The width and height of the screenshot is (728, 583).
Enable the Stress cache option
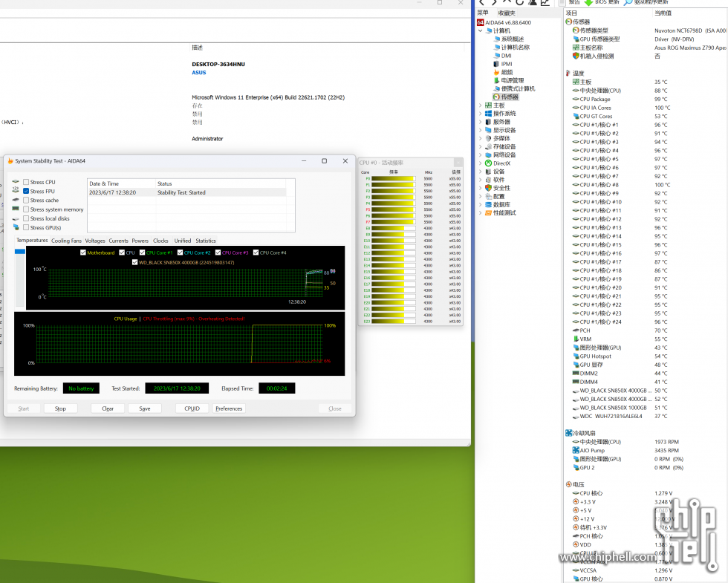pos(26,200)
